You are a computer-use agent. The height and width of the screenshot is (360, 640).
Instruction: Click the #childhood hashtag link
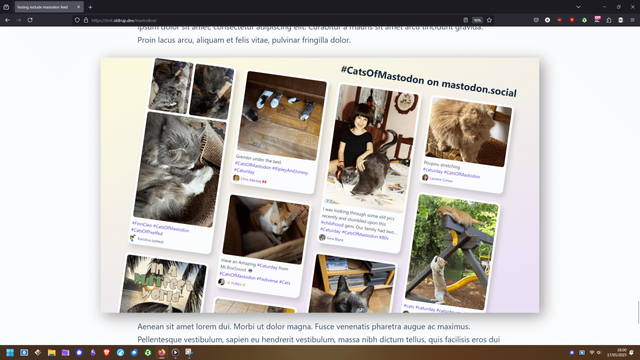[332, 224]
